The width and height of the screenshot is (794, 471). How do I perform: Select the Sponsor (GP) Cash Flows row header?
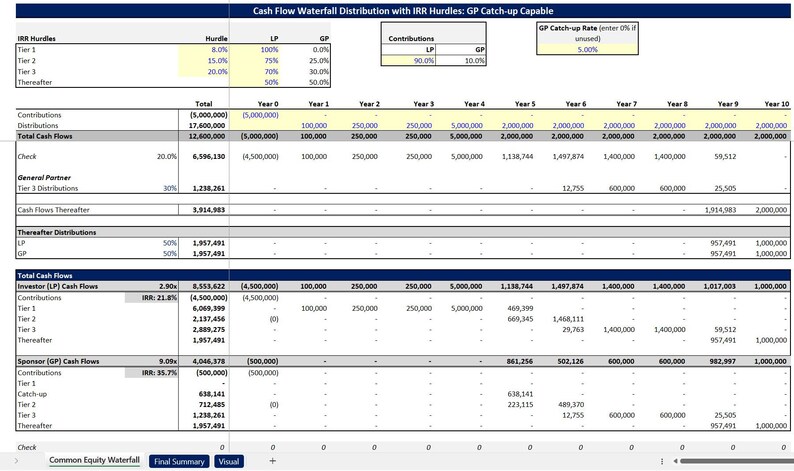coord(58,361)
